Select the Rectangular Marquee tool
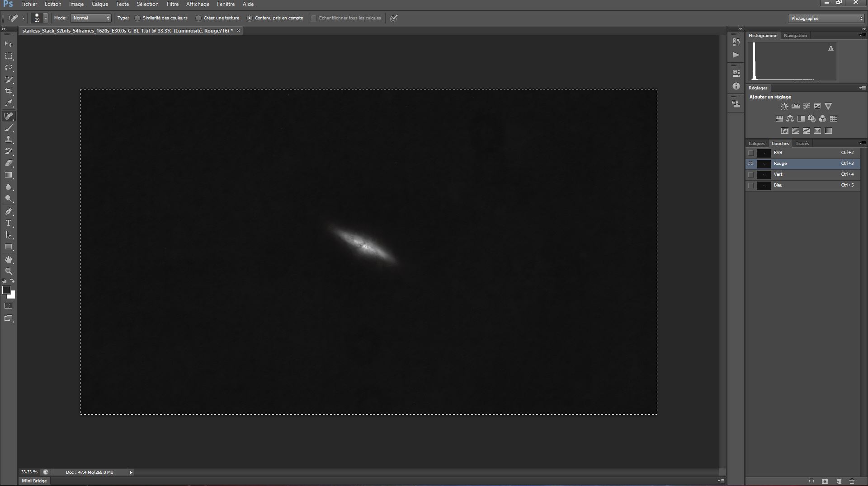The width and height of the screenshot is (868, 486). tap(9, 56)
